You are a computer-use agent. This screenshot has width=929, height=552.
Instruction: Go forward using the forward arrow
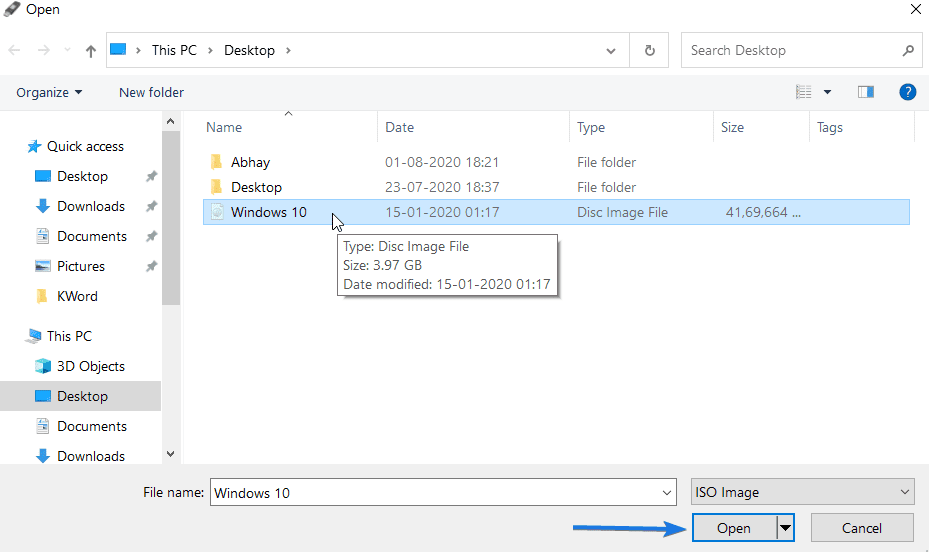click(43, 50)
